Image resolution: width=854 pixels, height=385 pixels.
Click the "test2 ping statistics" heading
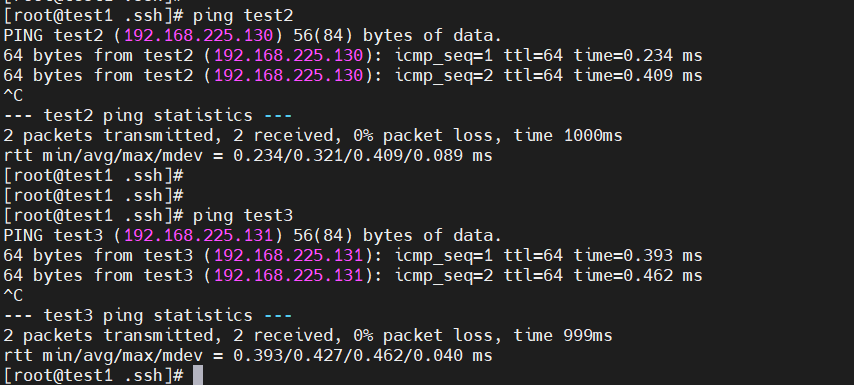pos(148,116)
